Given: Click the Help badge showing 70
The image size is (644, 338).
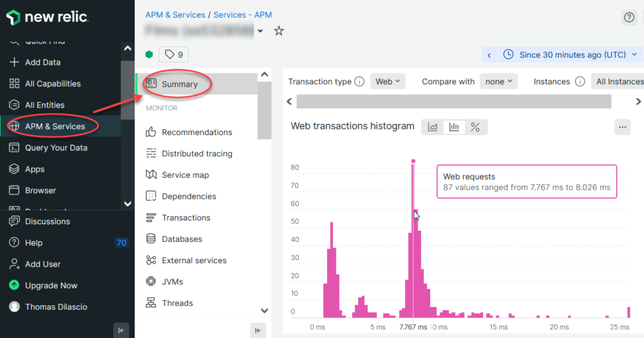Looking at the screenshot, I should (121, 243).
